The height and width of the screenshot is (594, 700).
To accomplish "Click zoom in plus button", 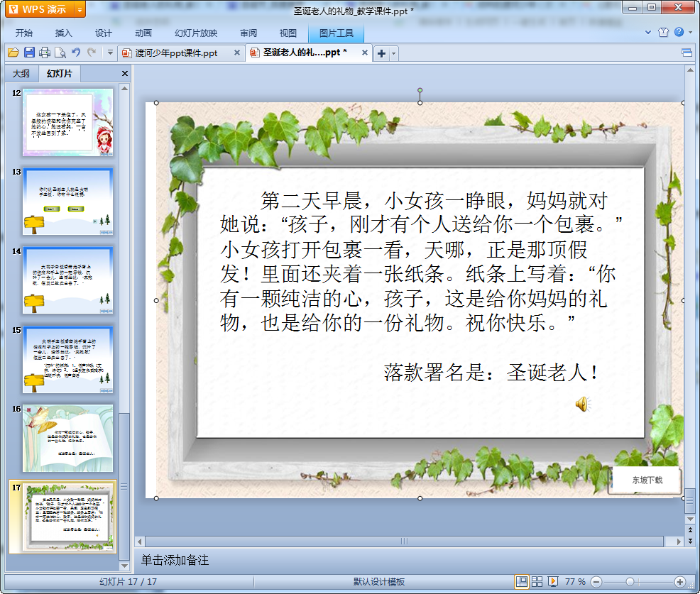I will point(679,581).
